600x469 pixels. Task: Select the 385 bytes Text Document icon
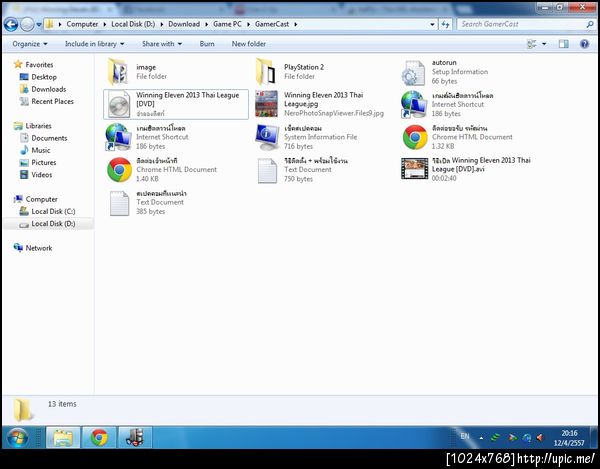[119, 203]
